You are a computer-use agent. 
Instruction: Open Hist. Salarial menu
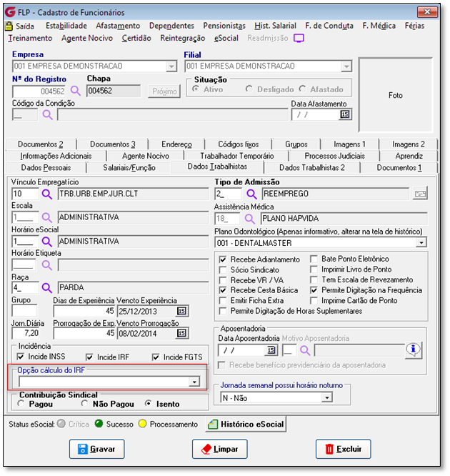(x=275, y=26)
